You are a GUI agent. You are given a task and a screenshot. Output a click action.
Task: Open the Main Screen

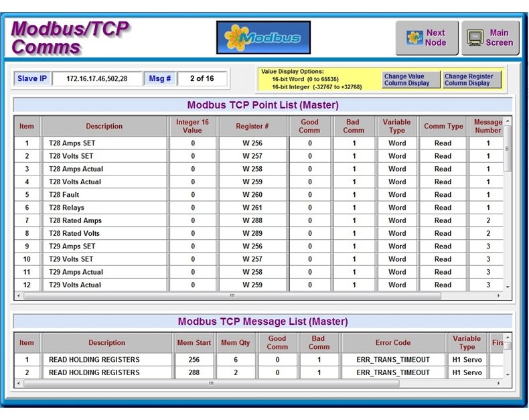click(490, 38)
